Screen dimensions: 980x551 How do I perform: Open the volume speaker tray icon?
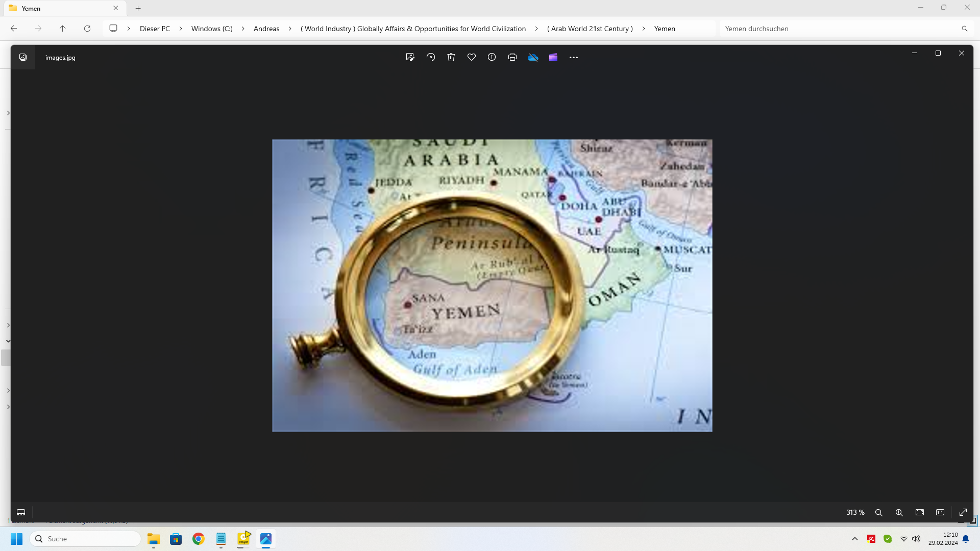(916, 539)
